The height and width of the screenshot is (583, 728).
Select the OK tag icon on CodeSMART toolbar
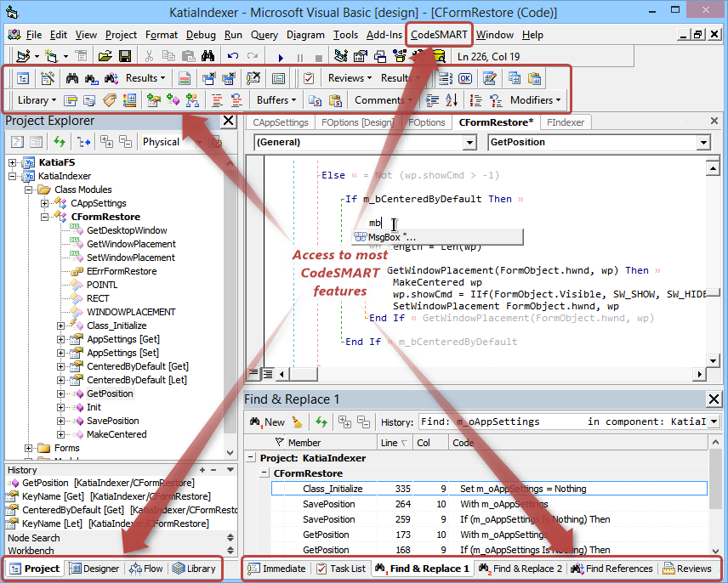click(x=464, y=77)
